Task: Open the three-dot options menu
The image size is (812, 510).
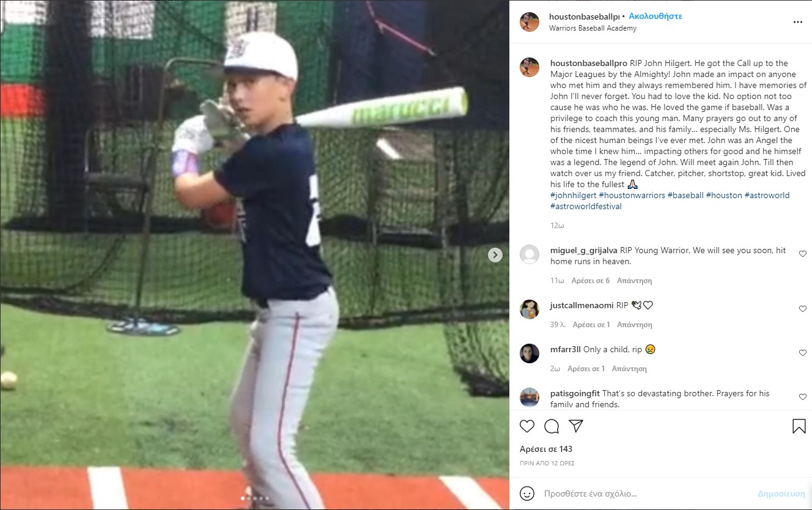Action: (798, 22)
